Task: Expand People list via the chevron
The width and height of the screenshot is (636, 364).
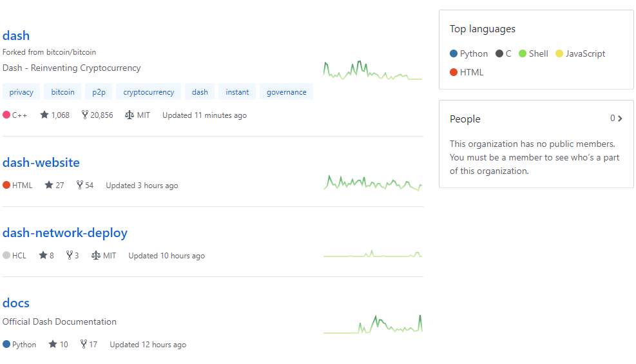Action: pyautogui.click(x=620, y=119)
